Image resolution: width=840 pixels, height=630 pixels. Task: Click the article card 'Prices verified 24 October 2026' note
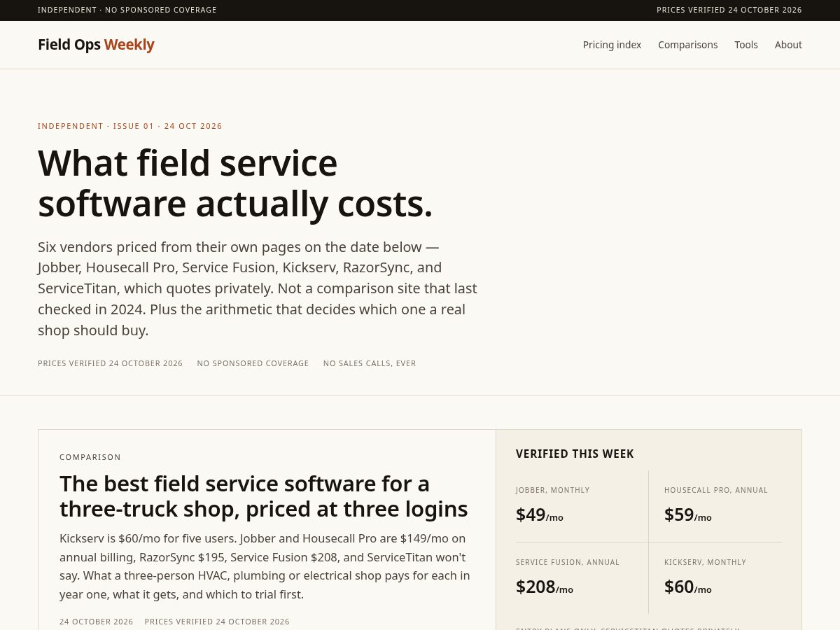pyautogui.click(x=217, y=622)
